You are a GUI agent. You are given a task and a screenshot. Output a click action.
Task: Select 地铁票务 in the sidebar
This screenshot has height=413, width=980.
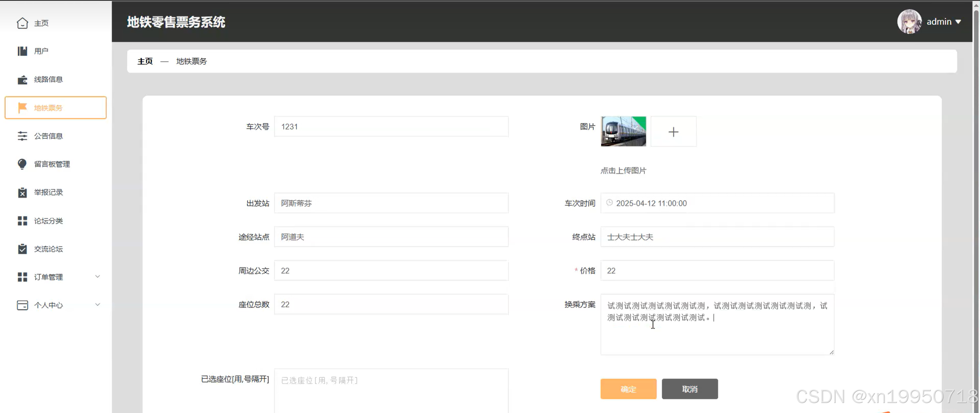pos(56,107)
